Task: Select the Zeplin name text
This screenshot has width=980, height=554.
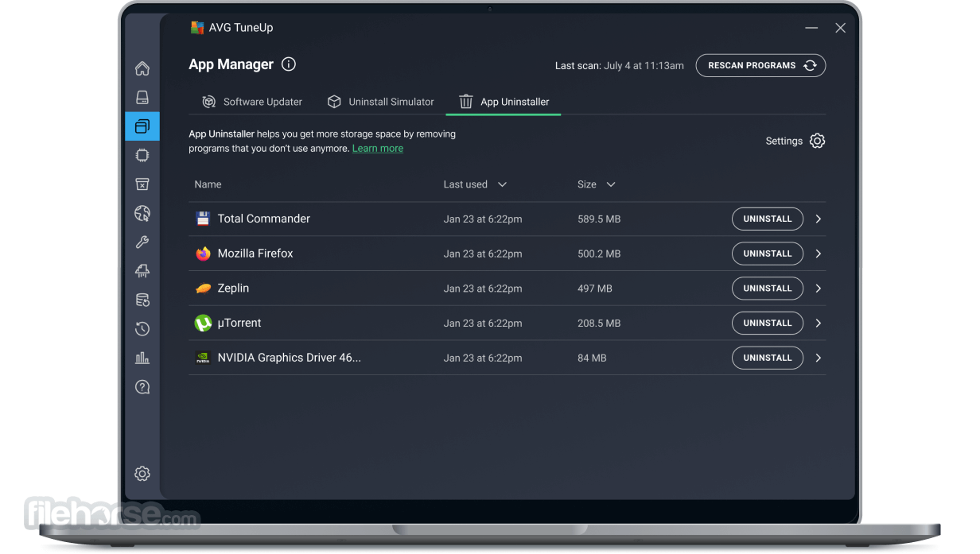Action: (233, 289)
